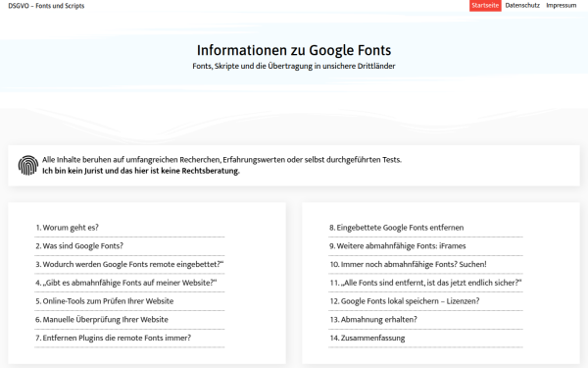
Task: Open chapter 10. Immer noch abmahnfähige Fonts
Action: pyautogui.click(x=408, y=264)
